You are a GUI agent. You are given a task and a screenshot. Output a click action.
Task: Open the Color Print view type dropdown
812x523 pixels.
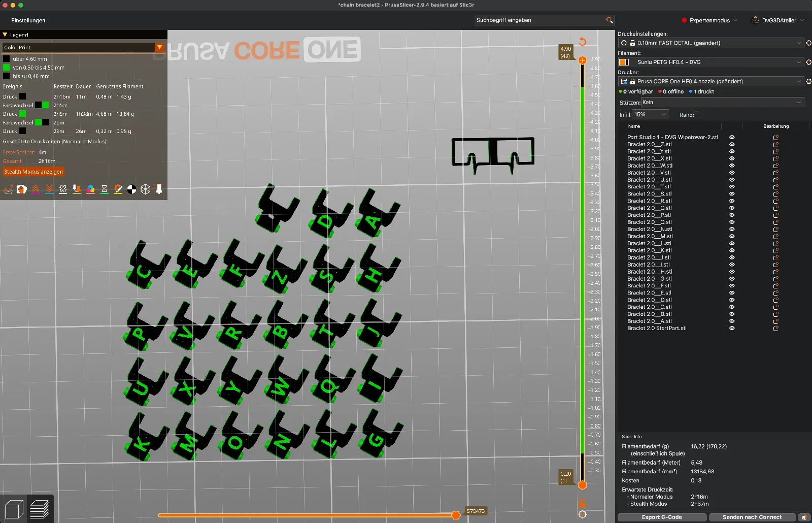(84, 47)
